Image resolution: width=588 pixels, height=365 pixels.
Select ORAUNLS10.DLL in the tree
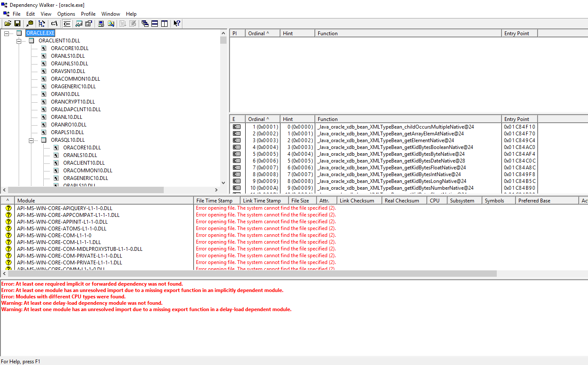(x=70, y=64)
